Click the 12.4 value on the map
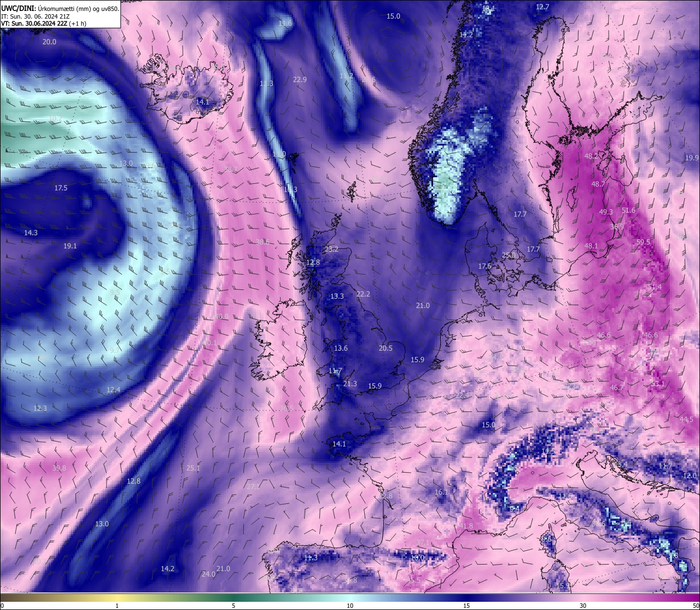The image size is (700, 610). [x=113, y=390]
